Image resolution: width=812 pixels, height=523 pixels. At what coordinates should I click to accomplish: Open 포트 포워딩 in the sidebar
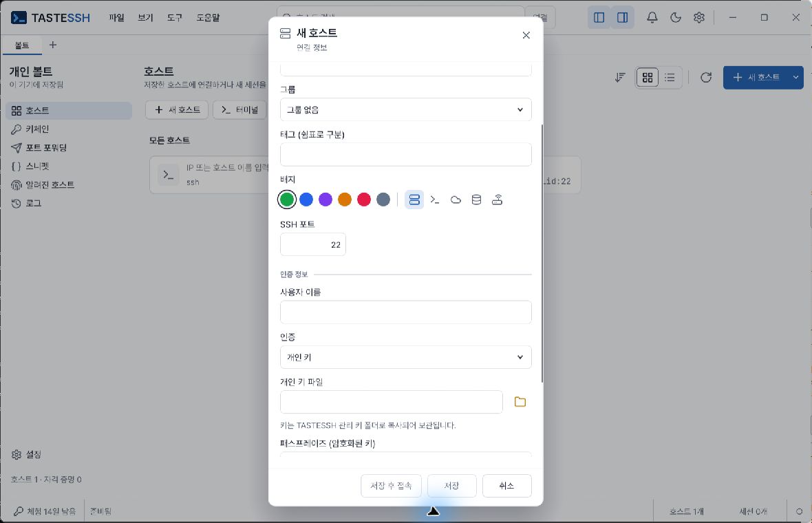pos(69,147)
